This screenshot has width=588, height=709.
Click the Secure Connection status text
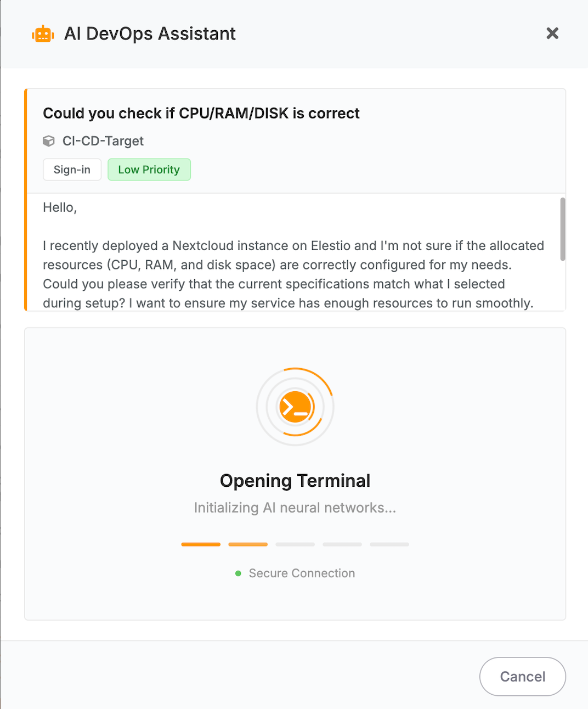tap(302, 573)
